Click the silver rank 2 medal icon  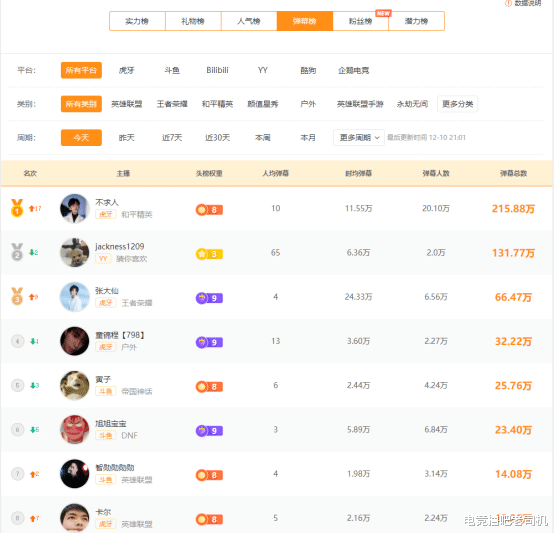[17, 252]
